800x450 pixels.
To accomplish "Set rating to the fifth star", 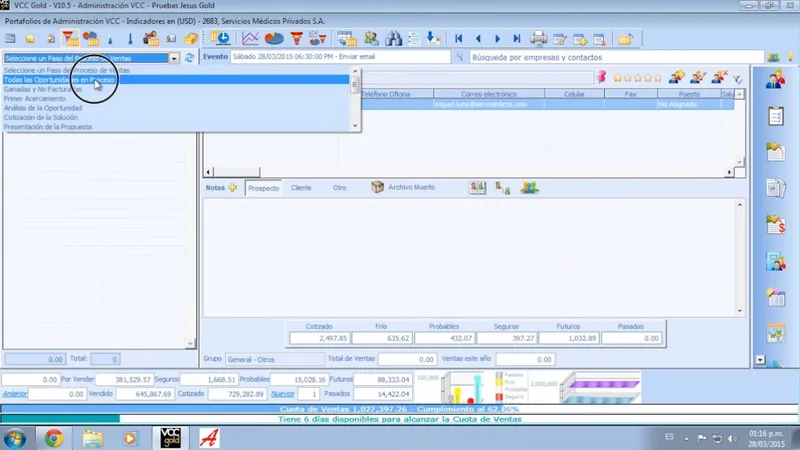I will (658, 78).
